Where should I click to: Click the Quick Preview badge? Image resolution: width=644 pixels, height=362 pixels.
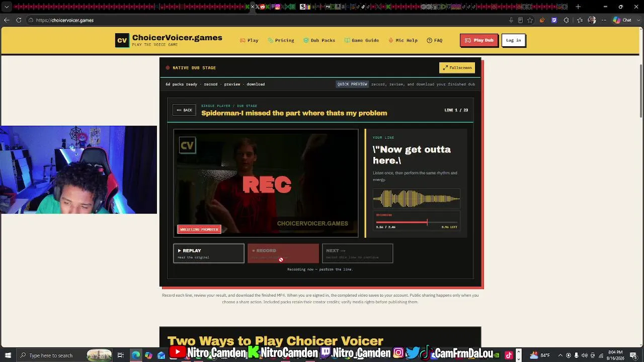(352, 84)
